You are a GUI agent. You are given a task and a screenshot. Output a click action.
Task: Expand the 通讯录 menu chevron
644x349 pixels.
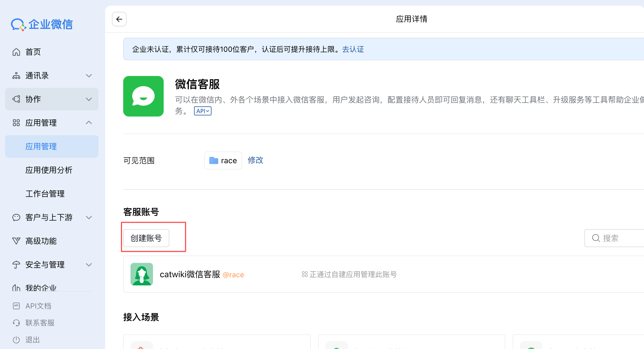pyautogui.click(x=89, y=76)
